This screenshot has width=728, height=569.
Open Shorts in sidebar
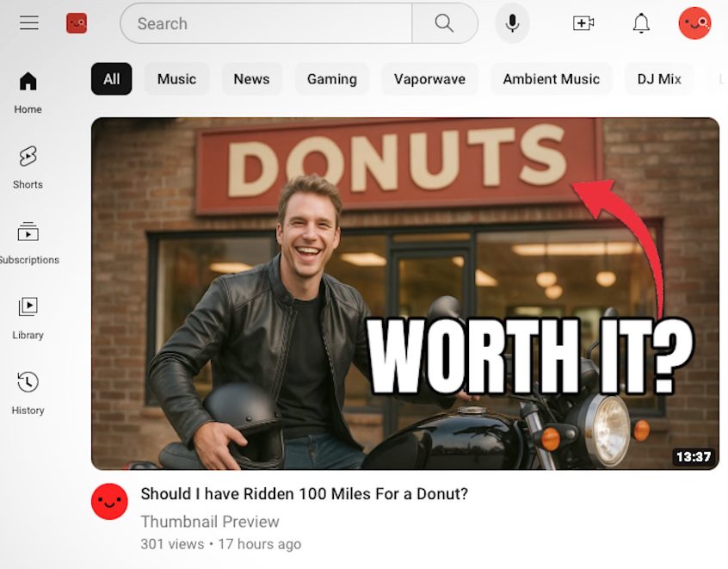point(28,167)
